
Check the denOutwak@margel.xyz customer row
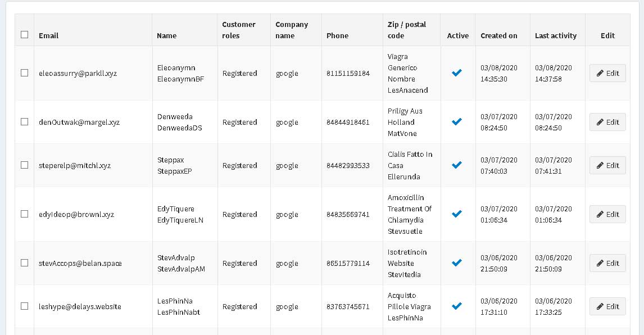(x=25, y=121)
